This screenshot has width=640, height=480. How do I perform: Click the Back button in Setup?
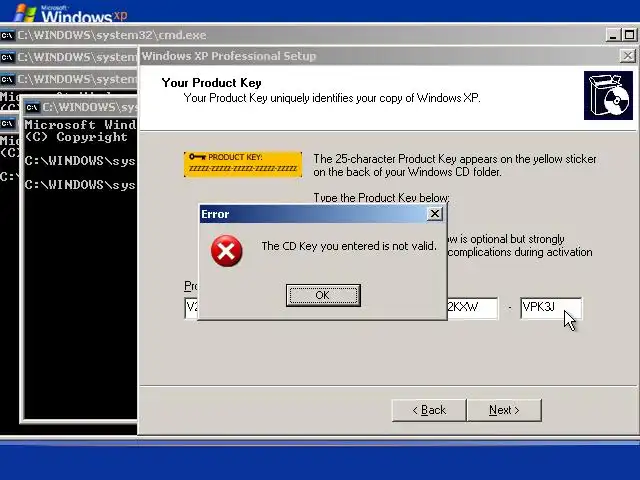429,410
